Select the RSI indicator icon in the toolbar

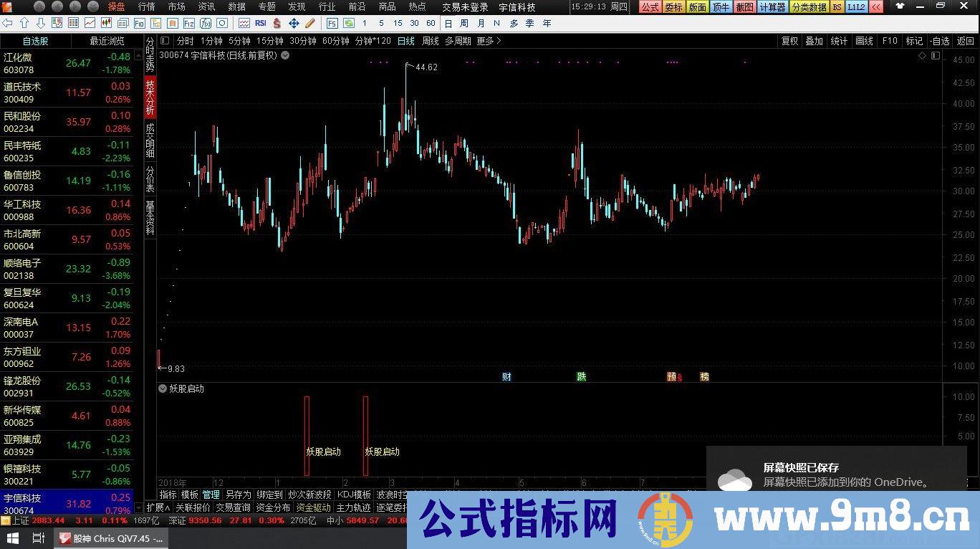click(261, 23)
